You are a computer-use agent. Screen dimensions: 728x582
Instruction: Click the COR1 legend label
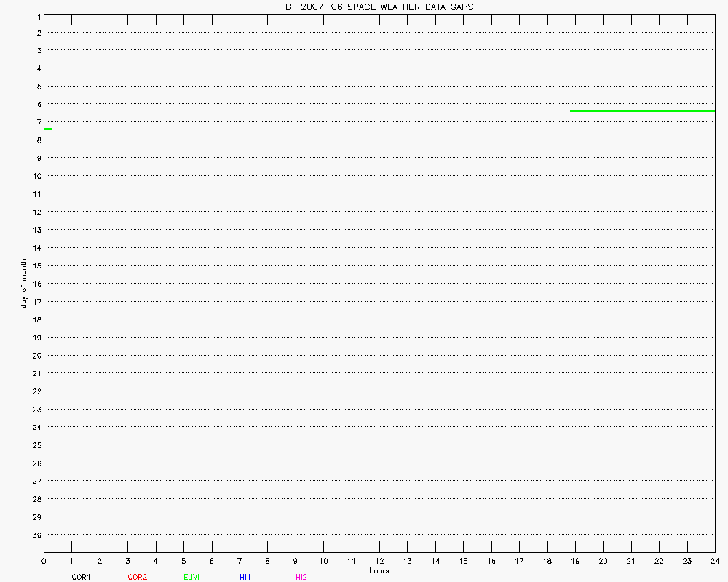pyautogui.click(x=81, y=577)
